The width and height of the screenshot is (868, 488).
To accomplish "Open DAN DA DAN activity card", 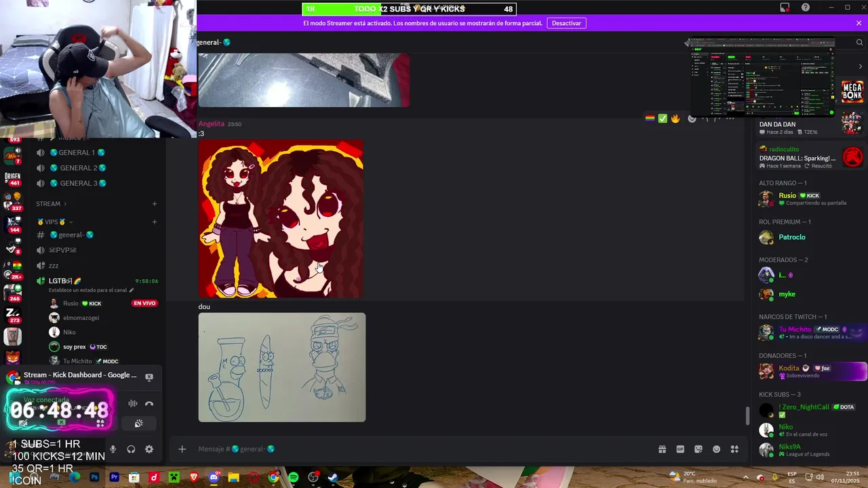I will (x=810, y=127).
